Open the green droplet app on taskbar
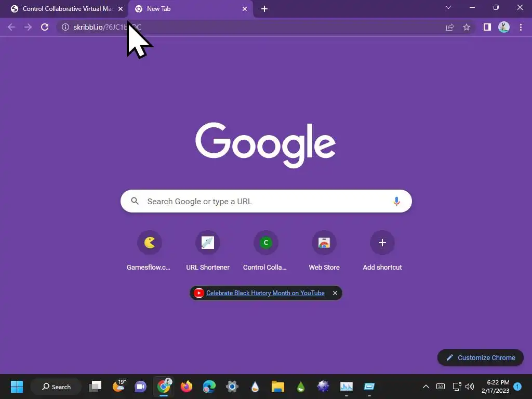Screen dimensions: 532x399 [x=301, y=387]
